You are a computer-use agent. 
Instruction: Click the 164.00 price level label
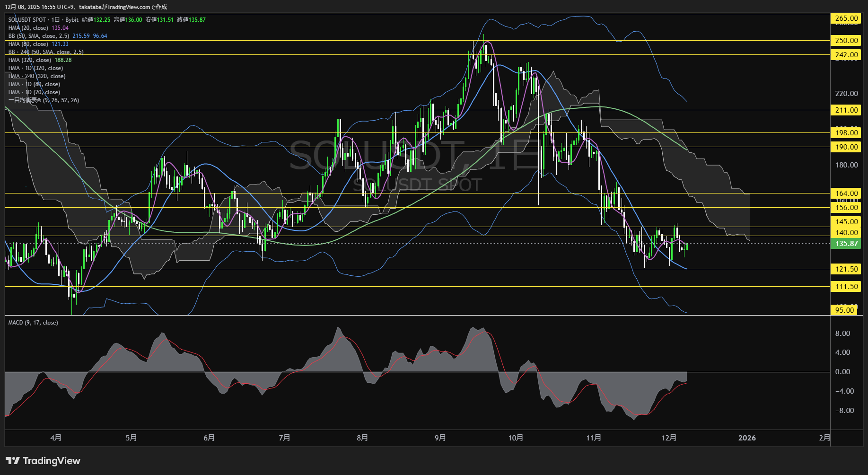point(846,193)
